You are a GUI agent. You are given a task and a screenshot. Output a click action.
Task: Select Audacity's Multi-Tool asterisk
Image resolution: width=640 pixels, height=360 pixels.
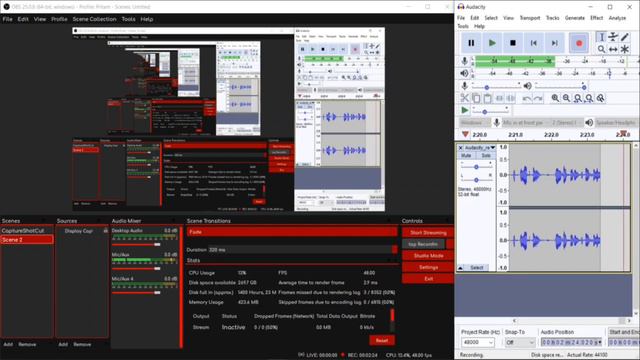pyautogui.click(x=625, y=49)
